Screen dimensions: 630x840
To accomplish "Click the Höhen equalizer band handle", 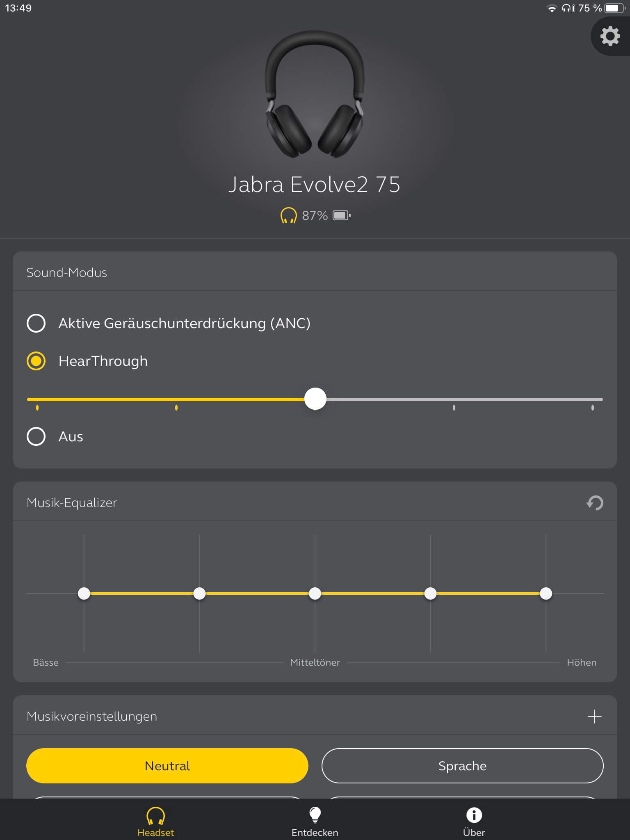I will click(546, 593).
